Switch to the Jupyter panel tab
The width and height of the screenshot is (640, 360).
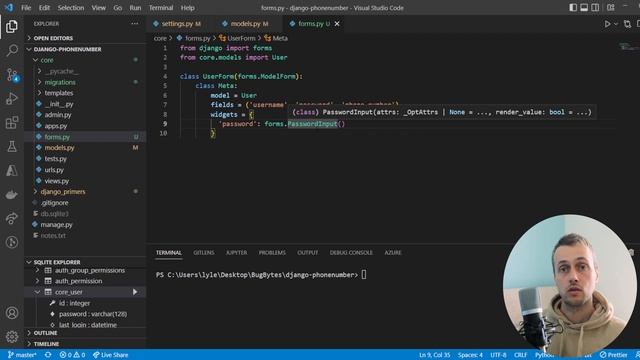coord(236,253)
